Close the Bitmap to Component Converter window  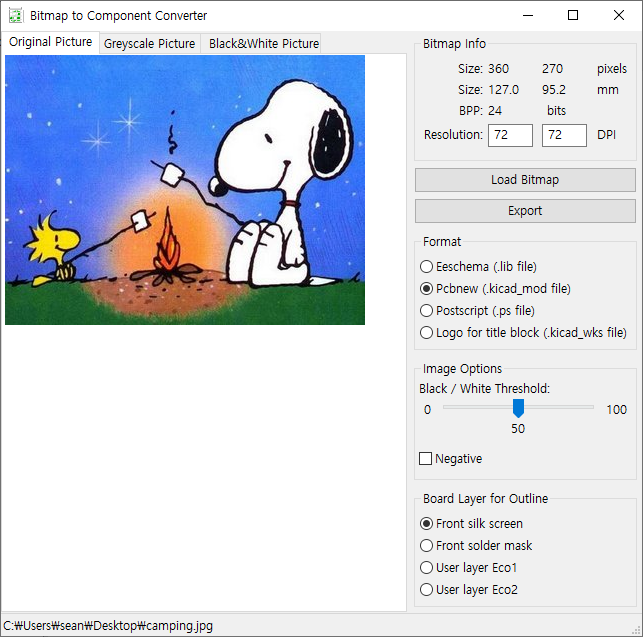619,16
